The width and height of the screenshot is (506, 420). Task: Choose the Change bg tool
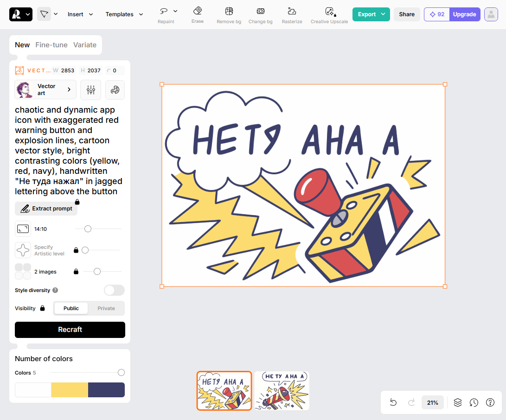coord(260,14)
